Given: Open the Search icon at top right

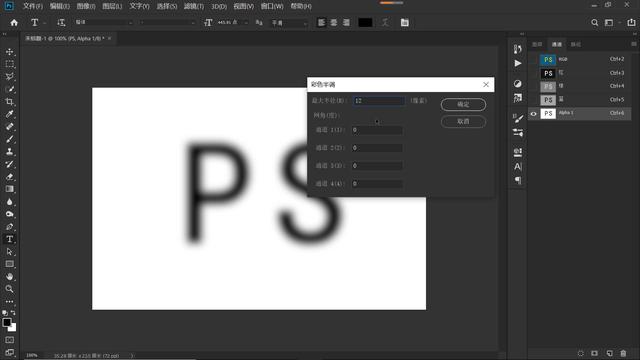Looking at the screenshot, I should 594,22.
